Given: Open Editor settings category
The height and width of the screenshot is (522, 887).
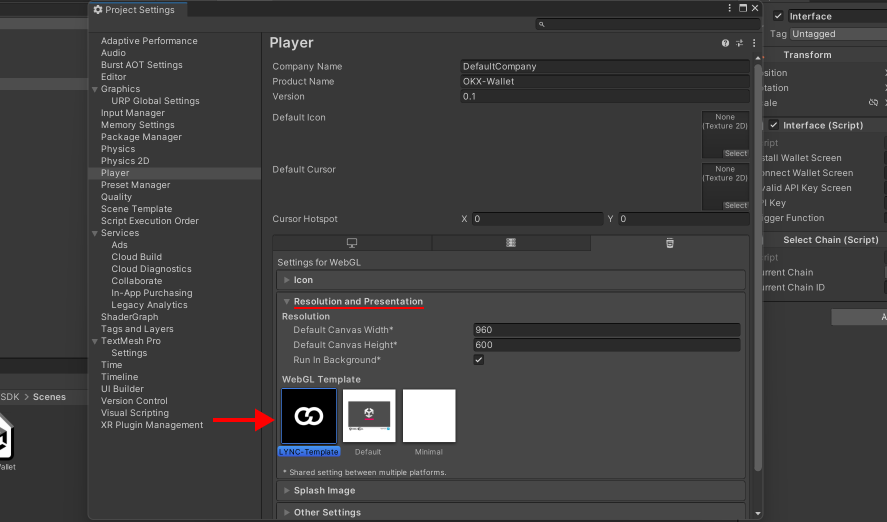Looking at the screenshot, I should (x=113, y=77).
